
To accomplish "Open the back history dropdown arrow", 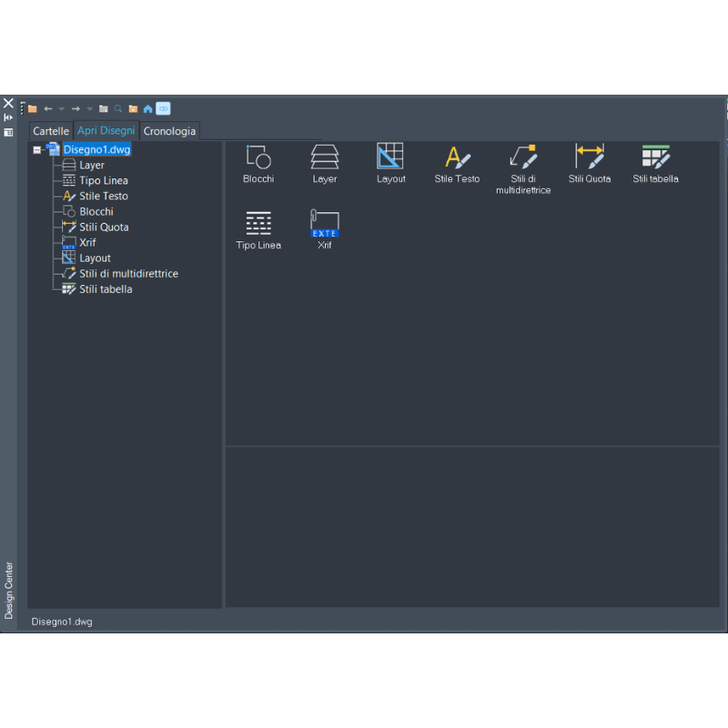I will pos(61,108).
